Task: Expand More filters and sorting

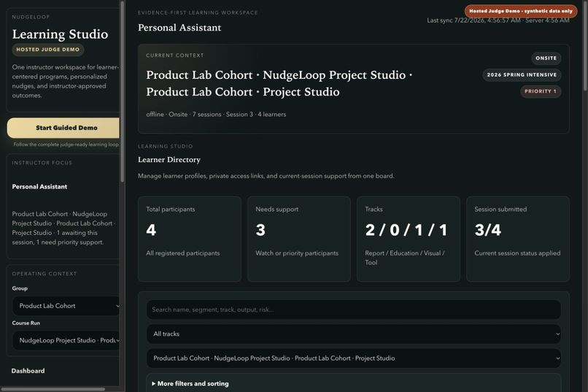Action: pos(190,383)
